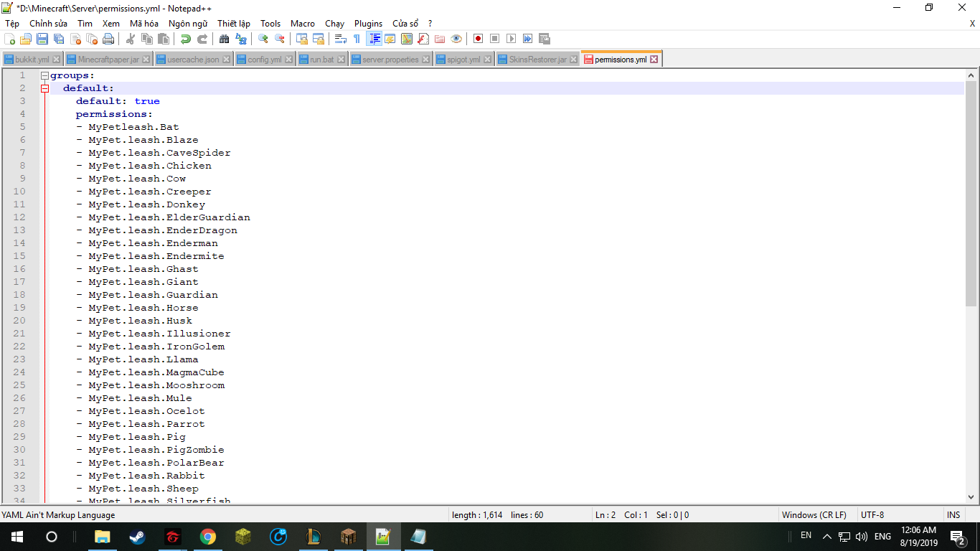Open the Plugins menu
The image size is (980, 551).
point(368,24)
